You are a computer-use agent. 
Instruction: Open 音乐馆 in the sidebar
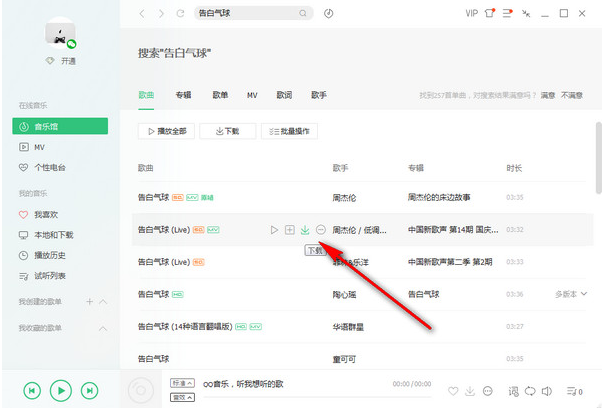(x=60, y=126)
